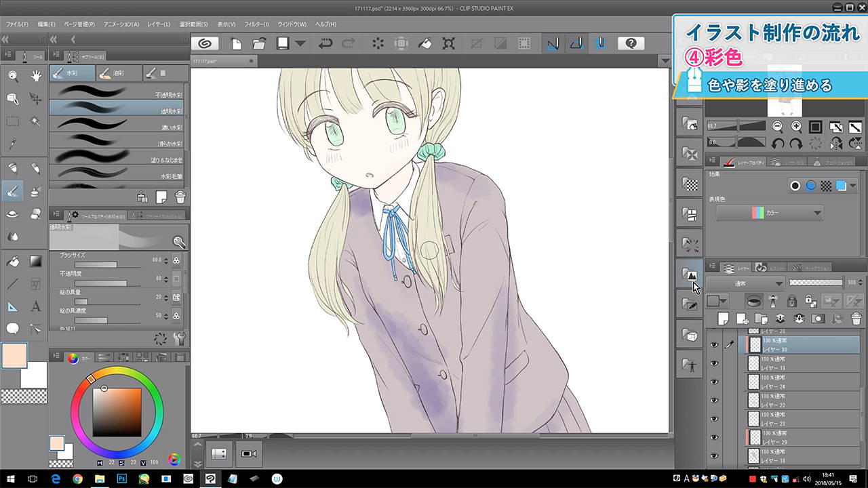The width and height of the screenshot is (868, 488).
Task: Click the Undo arrow in toolbar
Action: [x=325, y=43]
